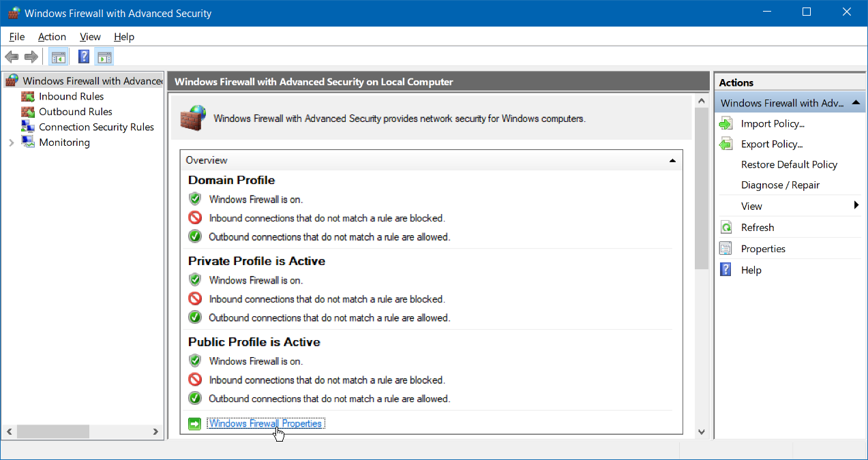This screenshot has width=868, height=460.
Task: Collapse the Overview section
Action: 672,160
